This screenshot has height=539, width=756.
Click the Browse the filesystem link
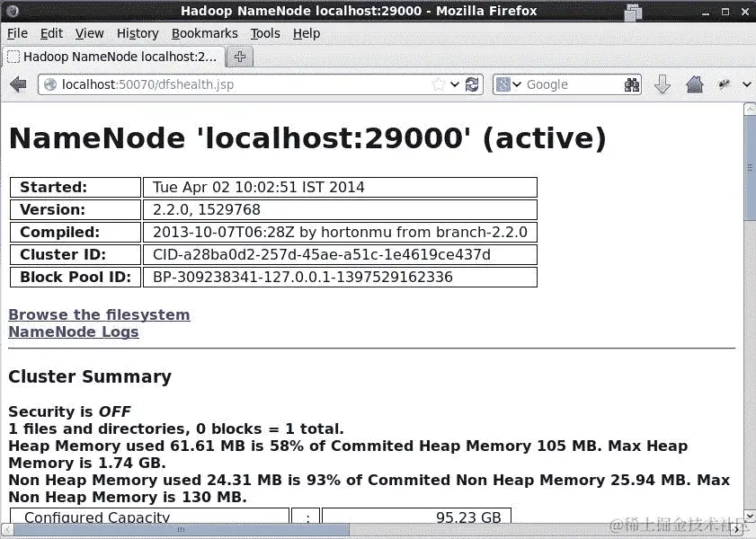click(x=99, y=314)
